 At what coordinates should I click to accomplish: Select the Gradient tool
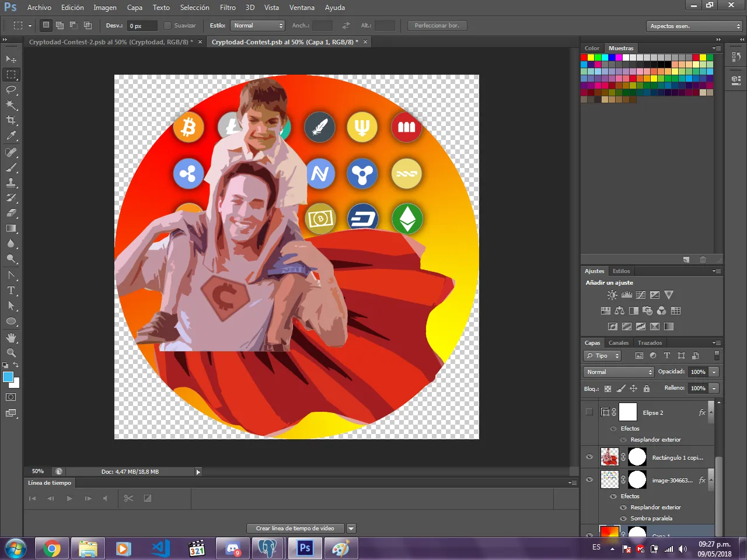11,228
